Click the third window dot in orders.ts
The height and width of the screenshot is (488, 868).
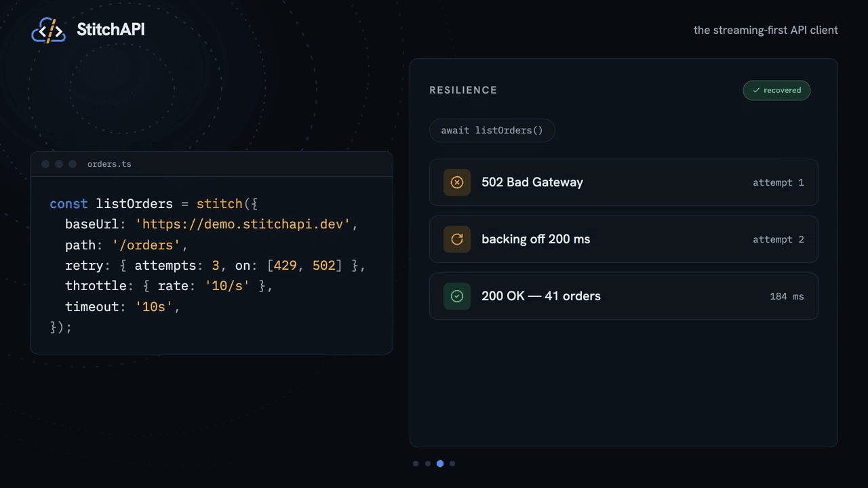[x=73, y=164]
